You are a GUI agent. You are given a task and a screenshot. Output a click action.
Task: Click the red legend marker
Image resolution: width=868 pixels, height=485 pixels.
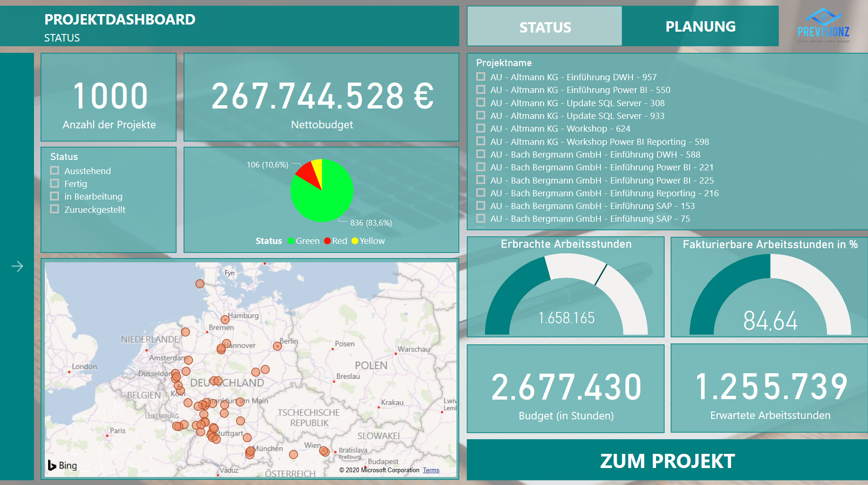[327, 241]
